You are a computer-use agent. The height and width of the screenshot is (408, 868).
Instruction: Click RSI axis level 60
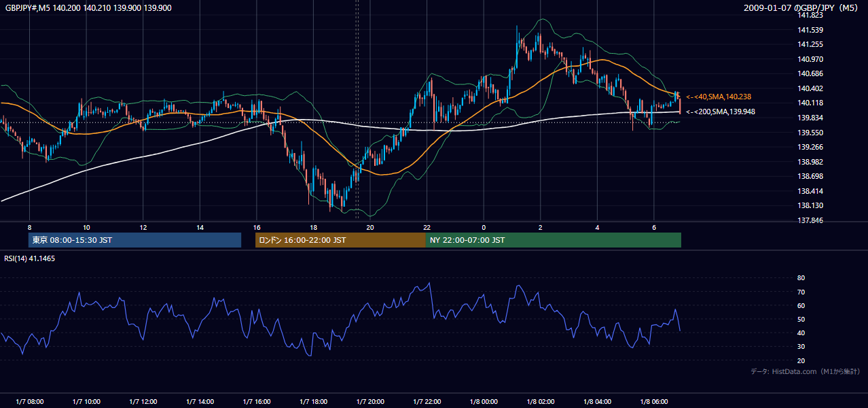click(x=801, y=305)
